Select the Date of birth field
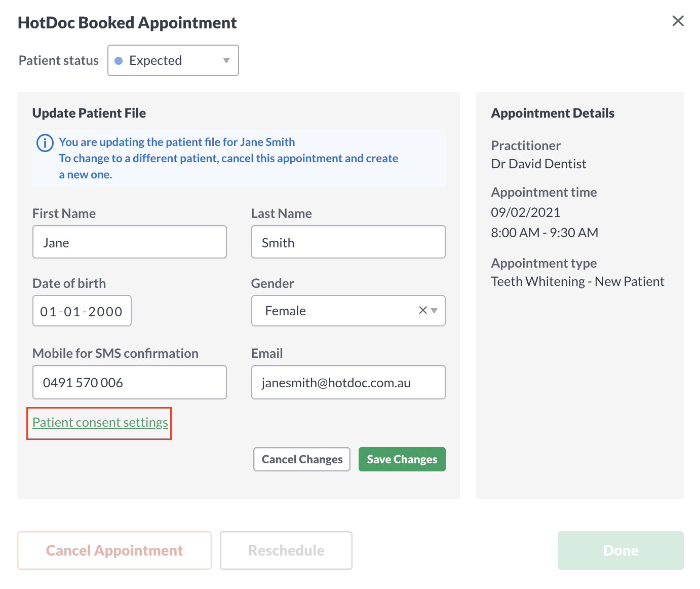Screen dimensions: 700x589 click(x=82, y=311)
